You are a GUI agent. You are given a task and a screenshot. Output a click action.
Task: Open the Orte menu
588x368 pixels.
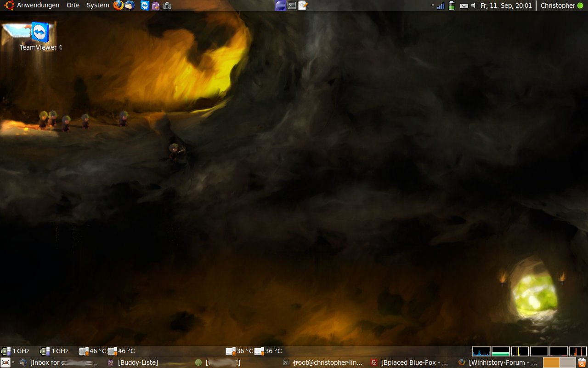tap(73, 6)
